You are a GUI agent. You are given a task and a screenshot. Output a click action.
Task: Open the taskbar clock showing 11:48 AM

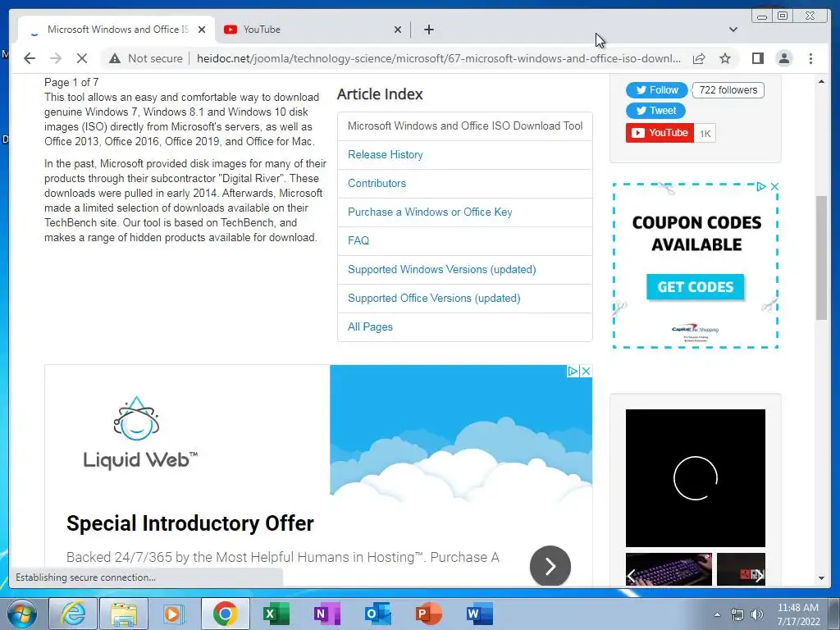pos(798,614)
